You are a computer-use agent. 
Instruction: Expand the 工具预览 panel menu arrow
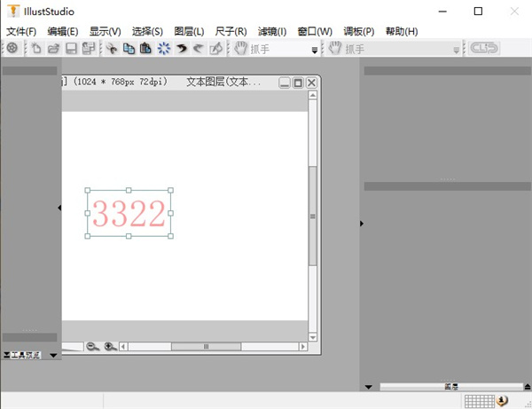(x=53, y=356)
